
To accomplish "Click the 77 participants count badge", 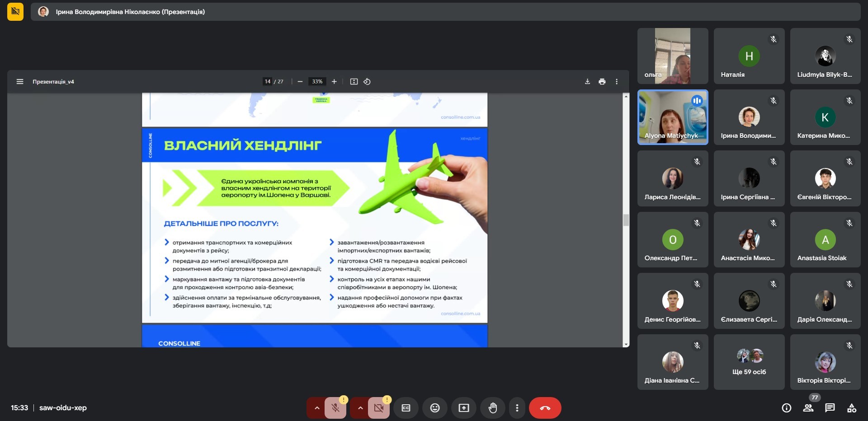I will click(x=815, y=398).
